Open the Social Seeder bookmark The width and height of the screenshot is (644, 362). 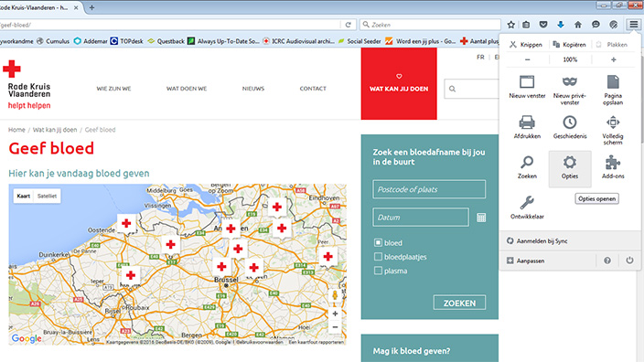click(360, 41)
